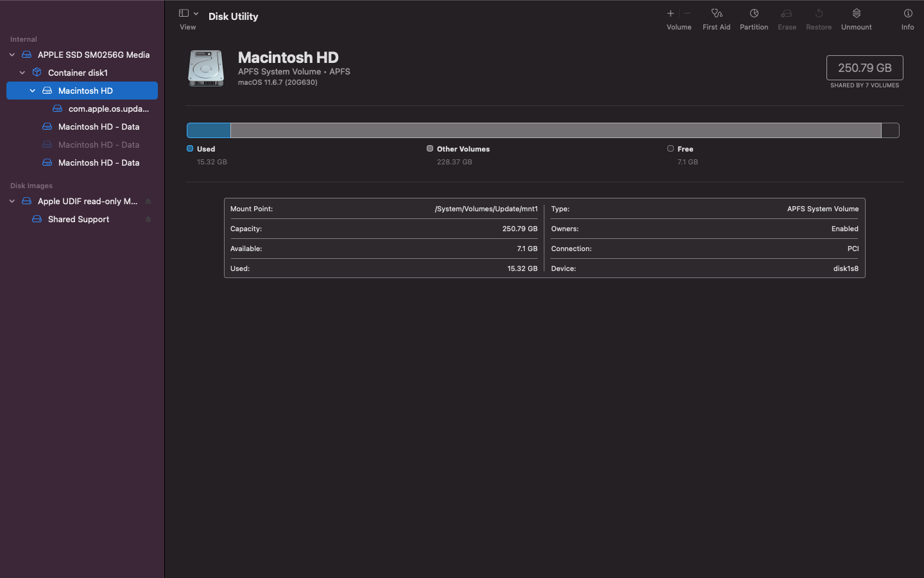The image size is (924, 578).
Task: Open the Partition tool
Action: pos(754,13)
